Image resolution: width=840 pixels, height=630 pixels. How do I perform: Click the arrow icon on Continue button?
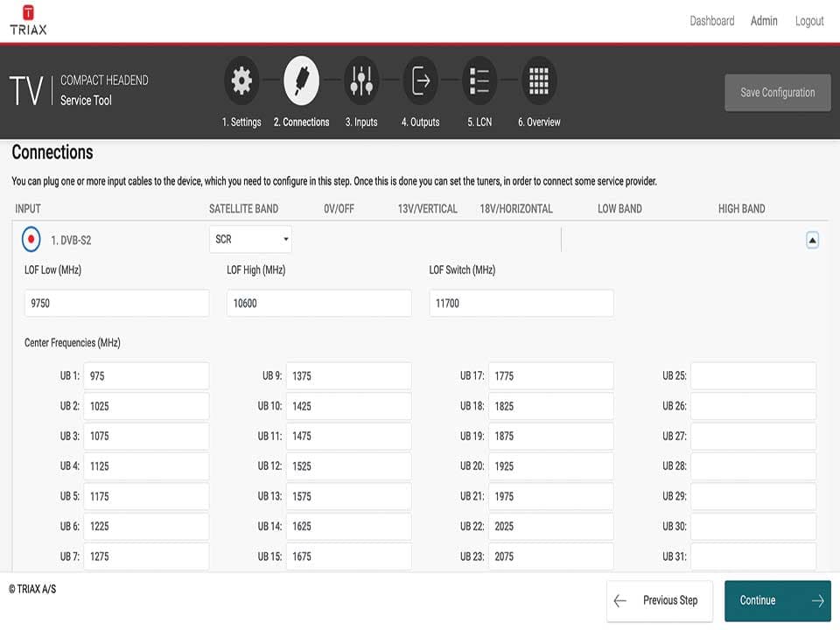[x=817, y=600]
